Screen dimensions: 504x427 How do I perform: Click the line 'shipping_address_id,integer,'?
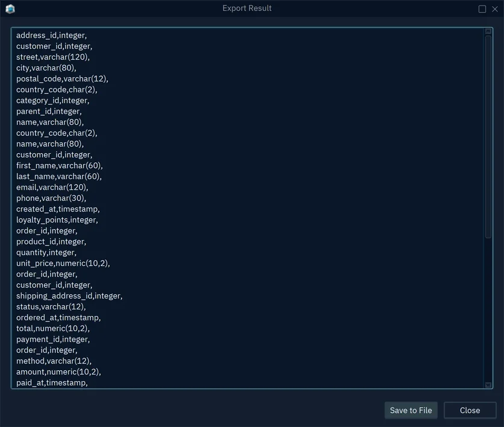(69, 296)
